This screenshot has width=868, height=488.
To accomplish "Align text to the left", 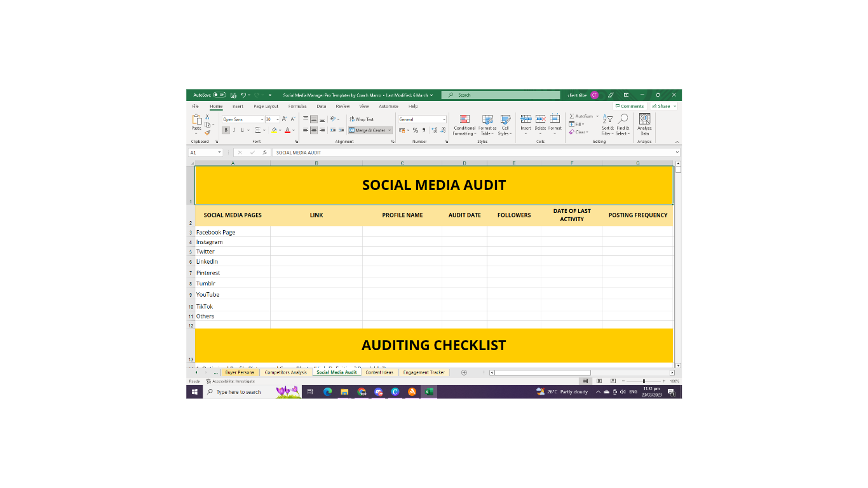I will click(306, 130).
